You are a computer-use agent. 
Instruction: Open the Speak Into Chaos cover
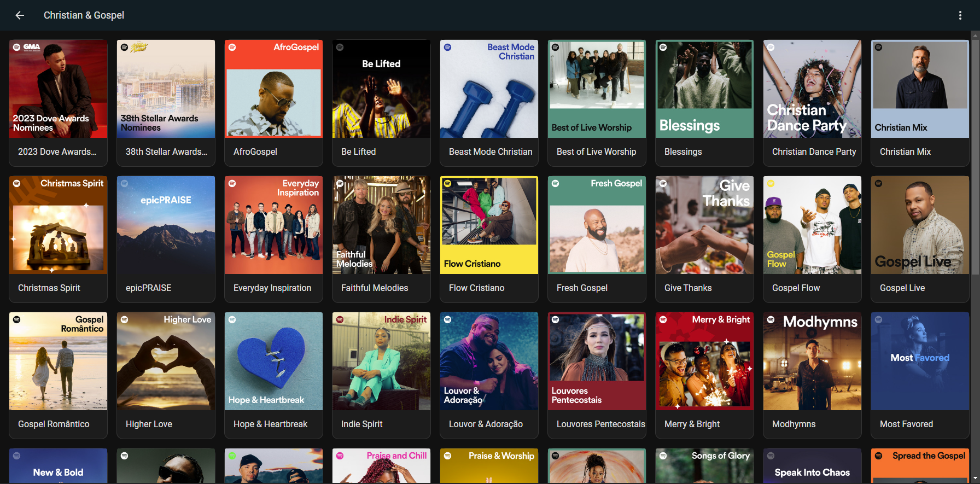(812, 466)
